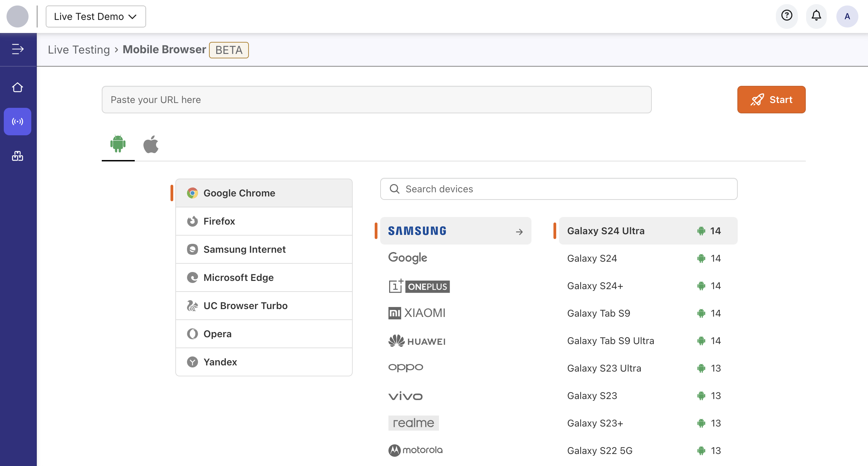
Task: Click the grey organization logo circle
Action: [18, 16]
